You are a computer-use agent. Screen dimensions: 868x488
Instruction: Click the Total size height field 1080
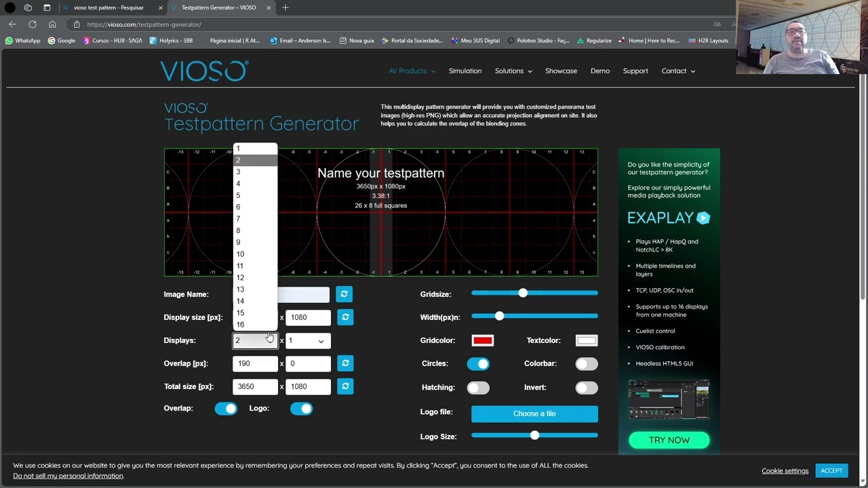tap(308, 386)
